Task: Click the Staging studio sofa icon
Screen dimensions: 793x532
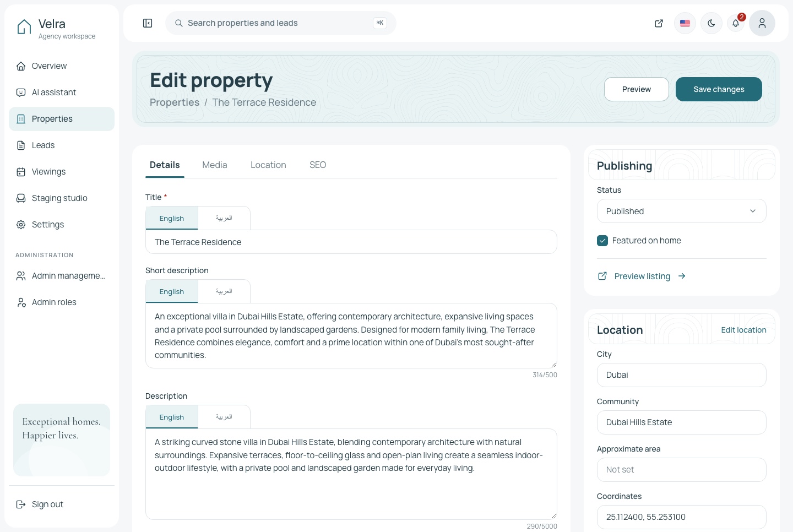Action: (21, 198)
